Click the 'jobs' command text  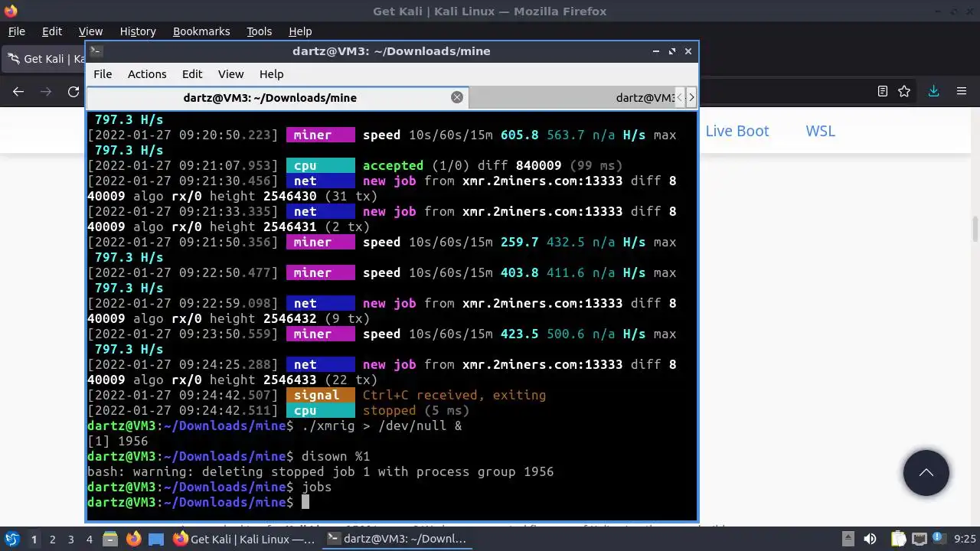[316, 487]
